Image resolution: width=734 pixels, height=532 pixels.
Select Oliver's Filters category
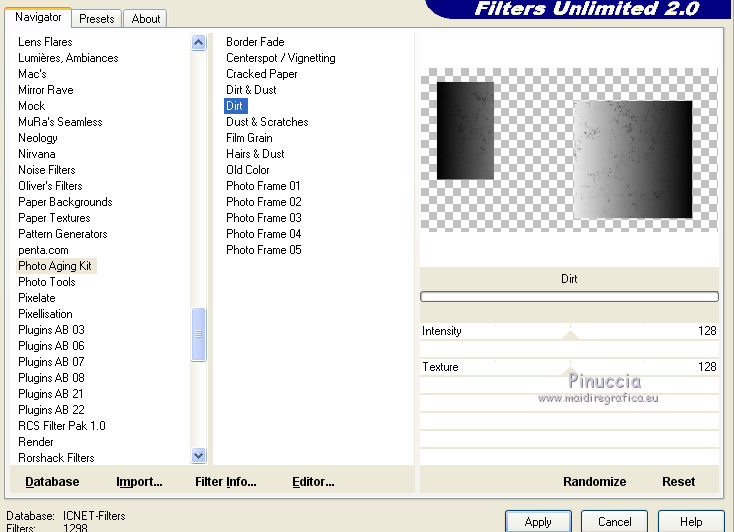tap(51, 185)
